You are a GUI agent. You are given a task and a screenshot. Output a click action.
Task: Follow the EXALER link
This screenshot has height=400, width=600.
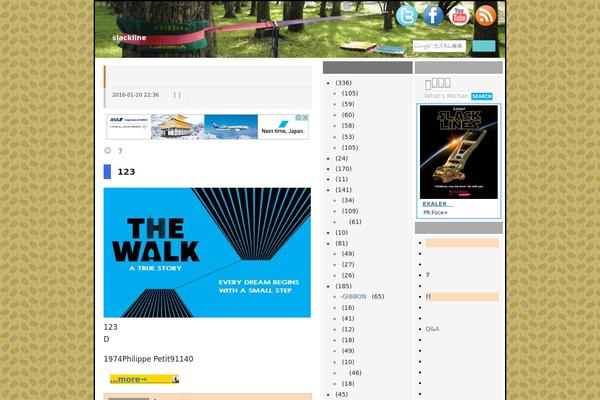435,204
